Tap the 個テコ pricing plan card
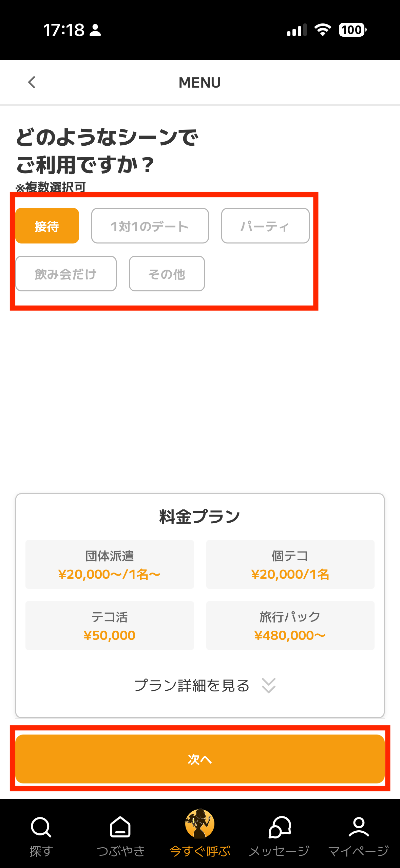The width and height of the screenshot is (400, 868). (290, 564)
